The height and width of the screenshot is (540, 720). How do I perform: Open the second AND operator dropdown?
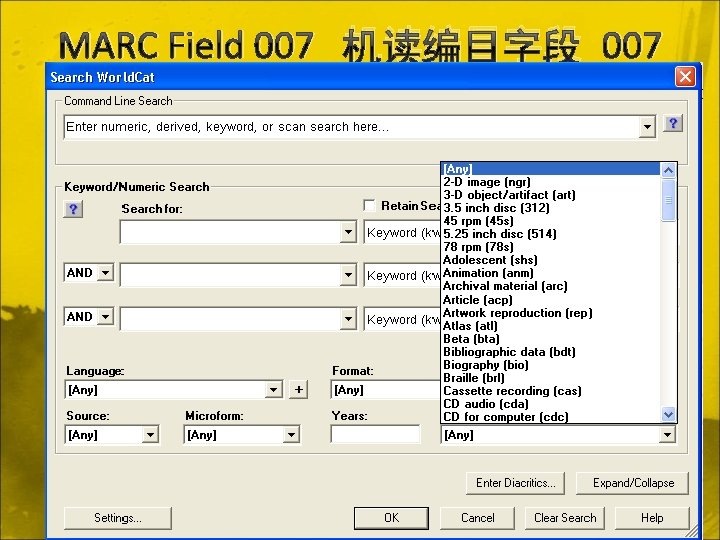pos(106,317)
